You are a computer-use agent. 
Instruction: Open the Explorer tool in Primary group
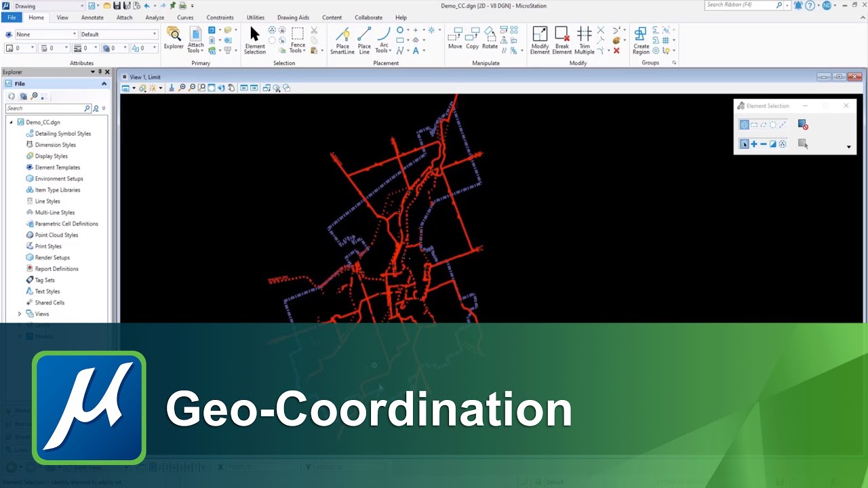click(x=174, y=39)
